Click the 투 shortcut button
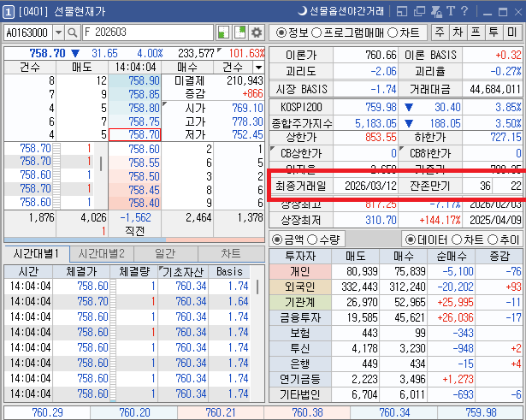 493,33
